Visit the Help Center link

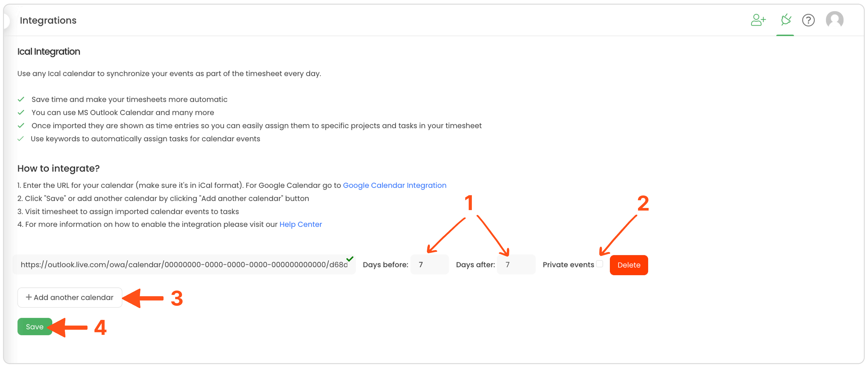(300, 225)
